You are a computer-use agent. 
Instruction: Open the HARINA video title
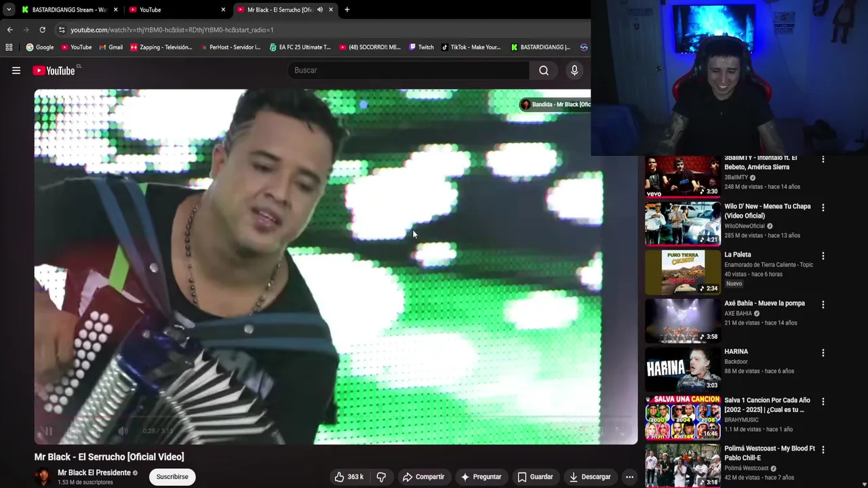(x=736, y=352)
